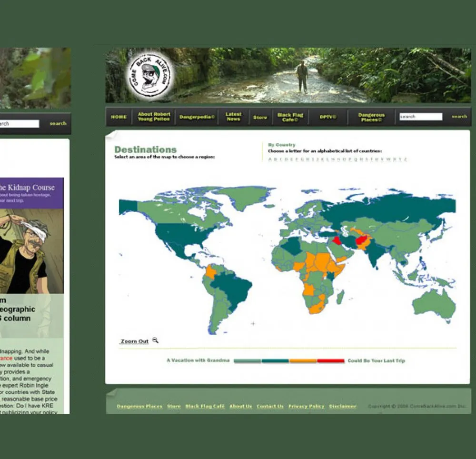Image resolution: width=476 pixels, height=459 pixels.
Task: Click the main search input field
Action: (x=421, y=117)
